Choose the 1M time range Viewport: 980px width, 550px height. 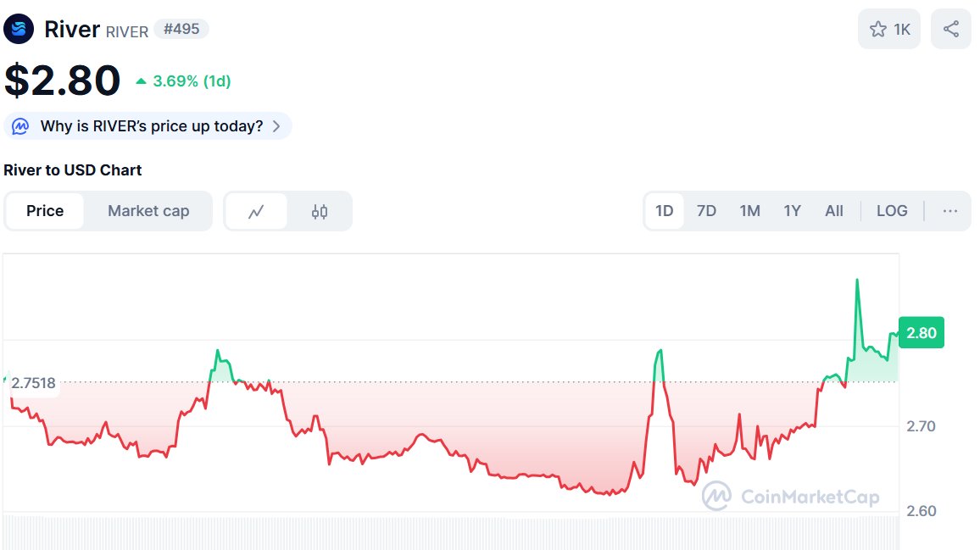[x=750, y=211]
